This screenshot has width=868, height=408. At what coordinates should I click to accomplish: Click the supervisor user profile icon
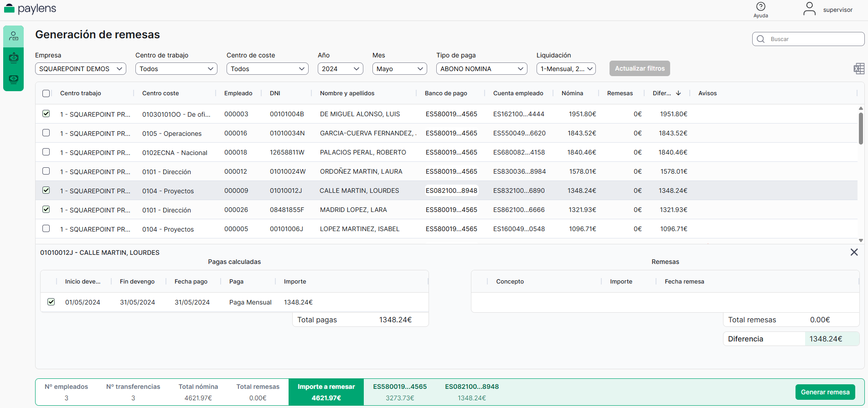pos(809,9)
